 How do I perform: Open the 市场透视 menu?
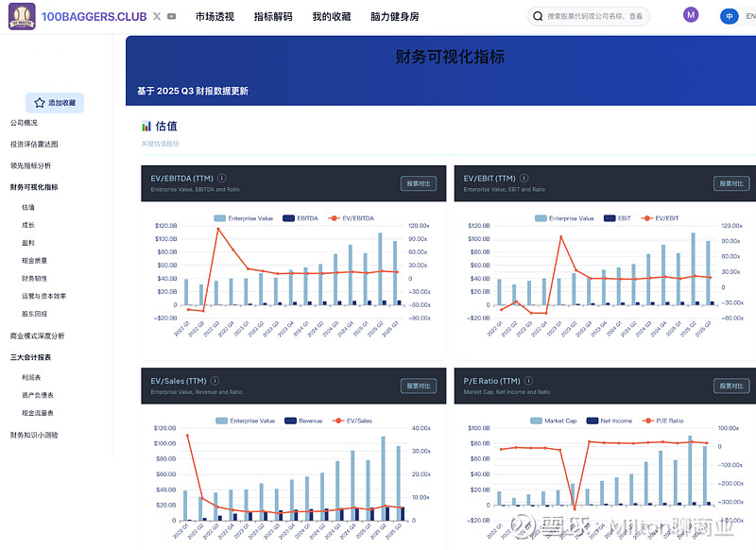click(x=215, y=16)
